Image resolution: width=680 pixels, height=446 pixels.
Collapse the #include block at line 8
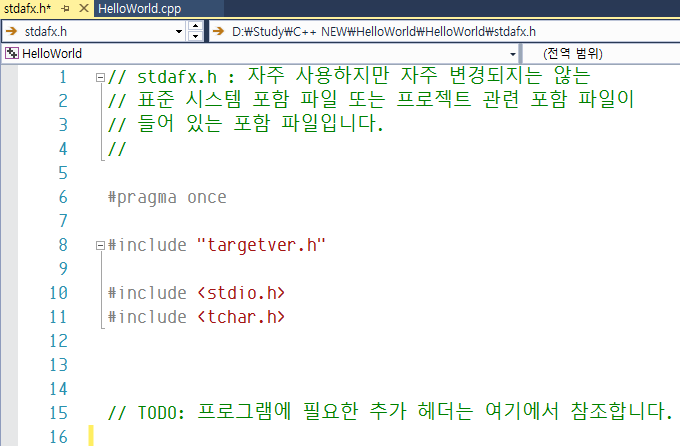click(x=99, y=245)
